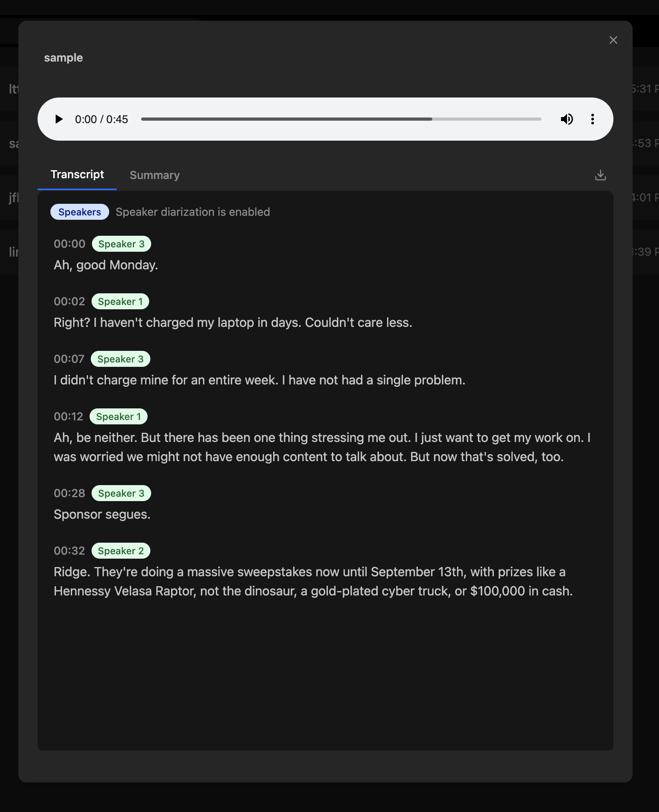Mute the audio volume
Viewport: 659px width, 812px height.
567,119
